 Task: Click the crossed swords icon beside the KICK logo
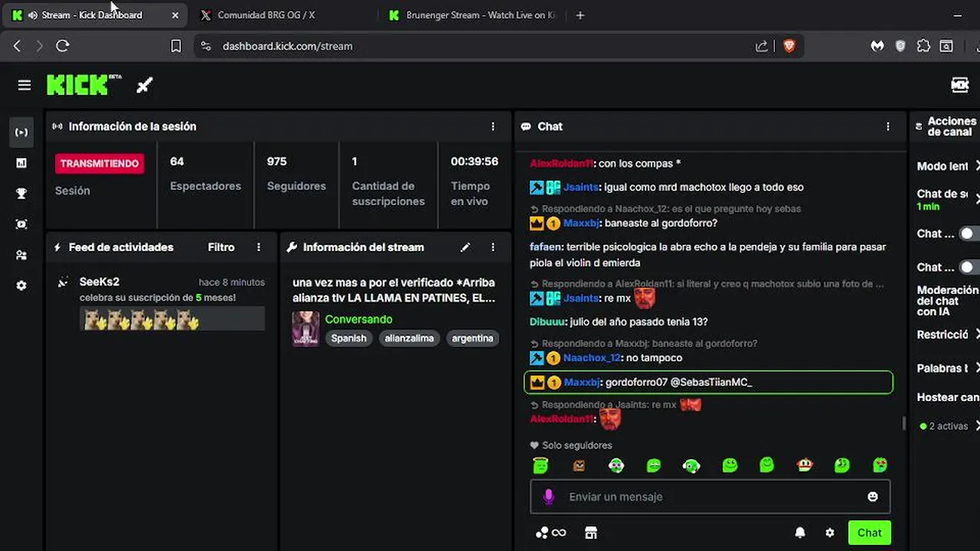[145, 85]
